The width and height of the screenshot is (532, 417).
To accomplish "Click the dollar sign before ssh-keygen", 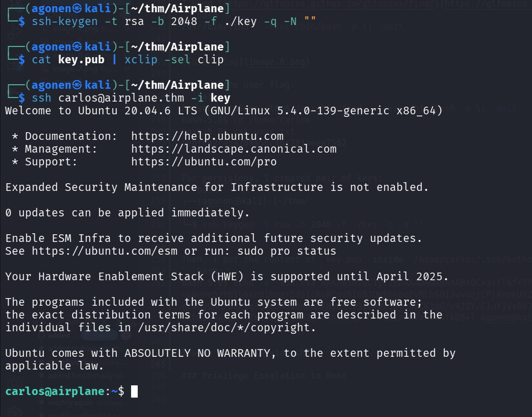I will coord(21,21).
